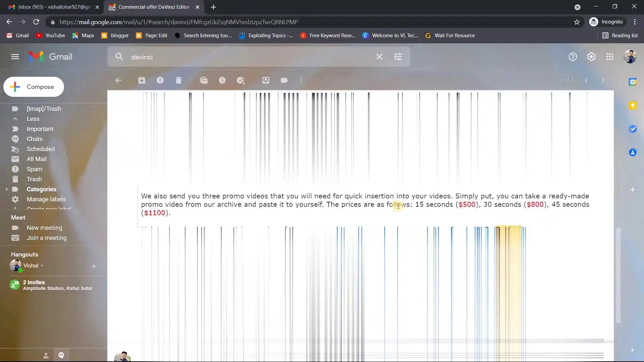The width and height of the screenshot is (644, 362).
Task: Delete the email using trash icon
Action: pyautogui.click(x=178, y=80)
